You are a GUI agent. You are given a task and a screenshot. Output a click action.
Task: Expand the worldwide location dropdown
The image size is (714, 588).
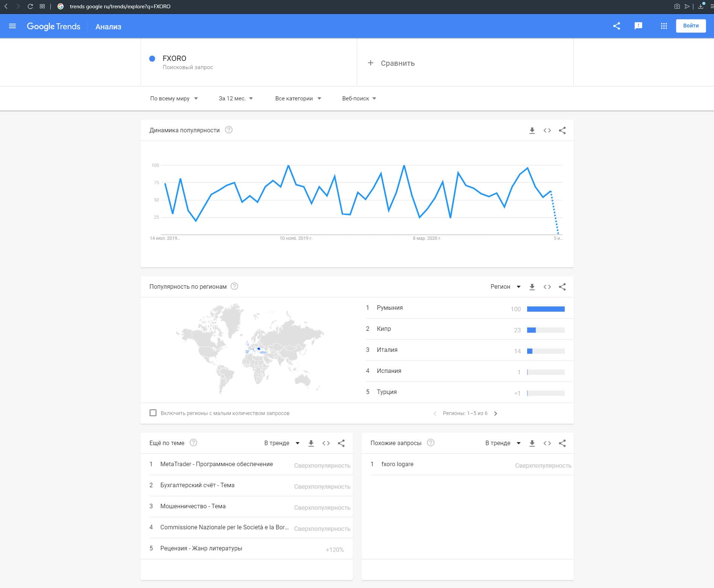174,99
